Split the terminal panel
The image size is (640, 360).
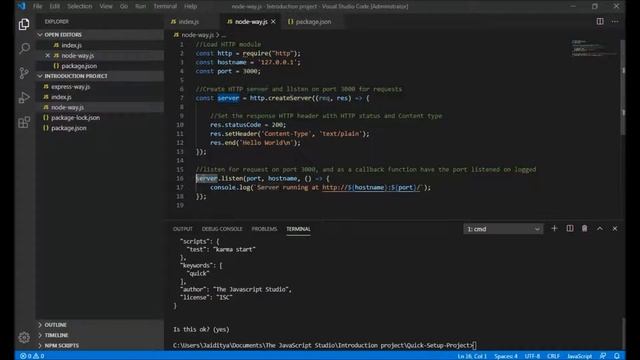(569, 229)
